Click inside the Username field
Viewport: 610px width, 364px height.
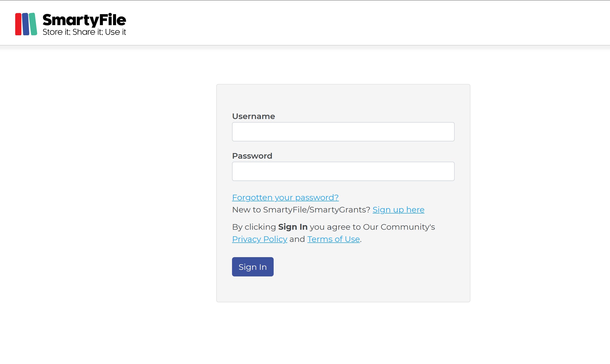tap(343, 131)
